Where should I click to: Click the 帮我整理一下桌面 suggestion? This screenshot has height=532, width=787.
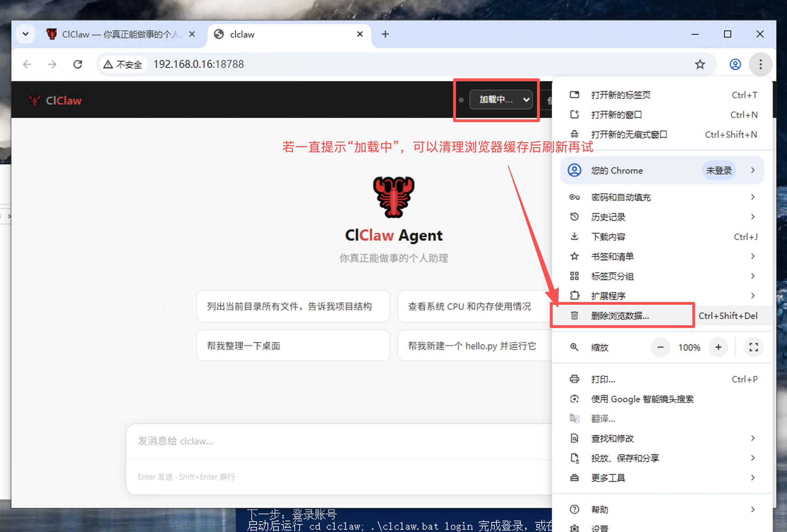coord(293,346)
